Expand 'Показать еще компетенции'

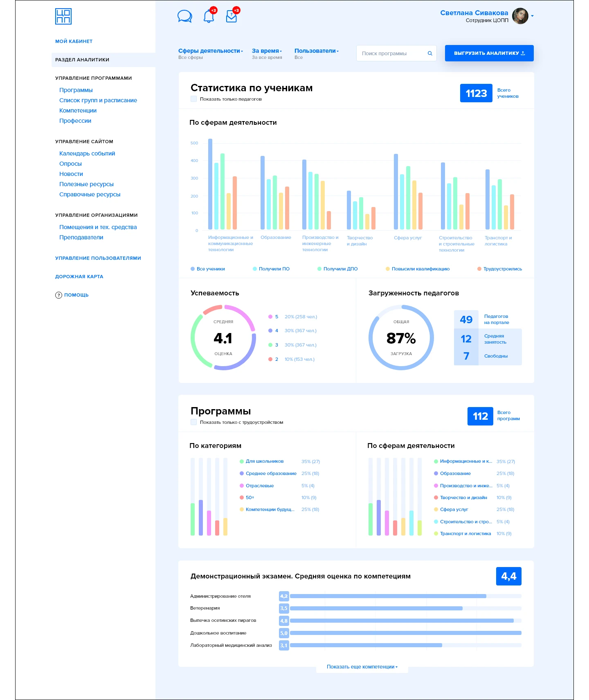(362, 667)
